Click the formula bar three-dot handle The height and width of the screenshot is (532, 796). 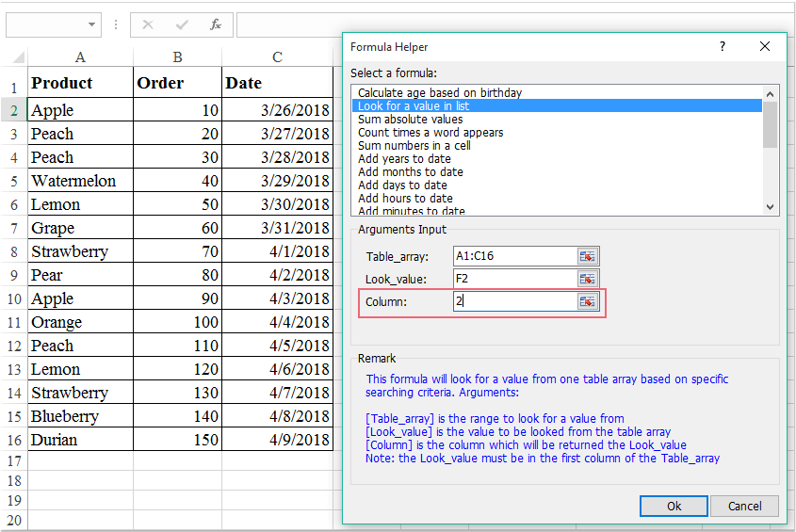pyautogui.click(x=116, y=24)
